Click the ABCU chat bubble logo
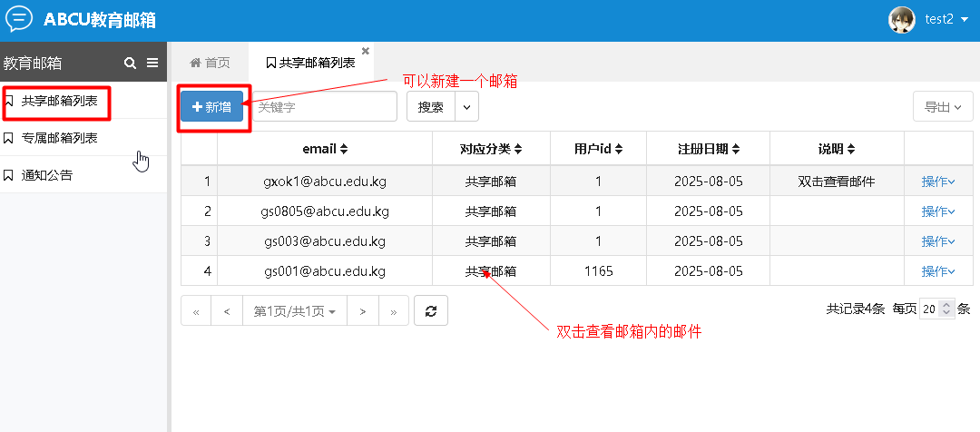This screenshot has width=980, height=432. (19, 19)
